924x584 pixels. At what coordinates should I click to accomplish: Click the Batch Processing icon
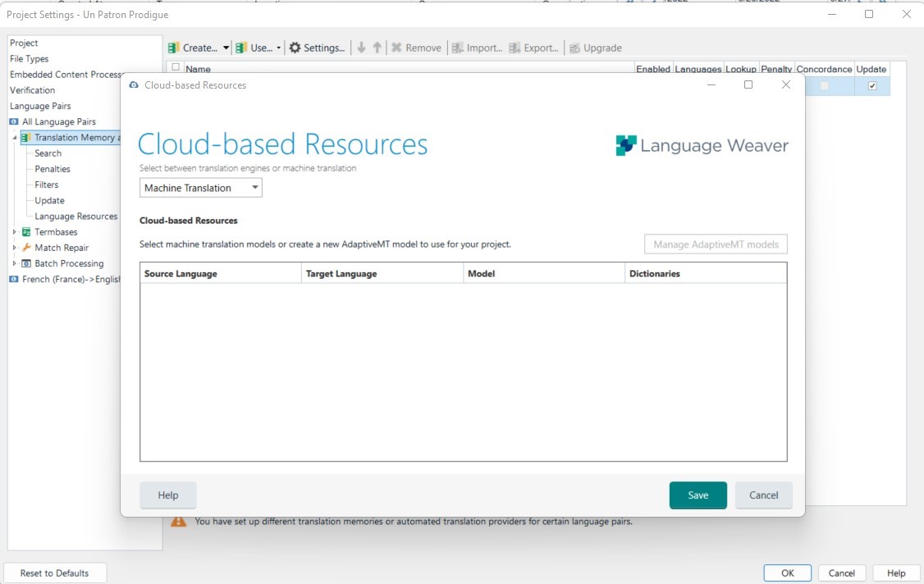(x=26, y=263)
